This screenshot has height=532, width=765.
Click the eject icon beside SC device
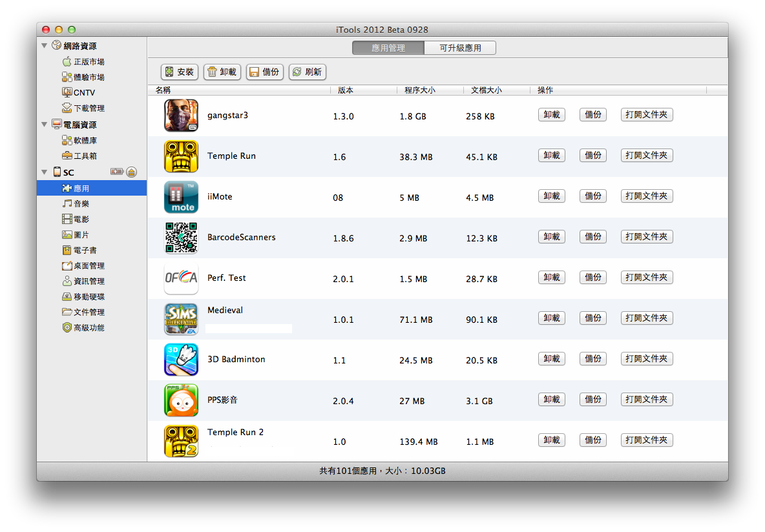131,172
